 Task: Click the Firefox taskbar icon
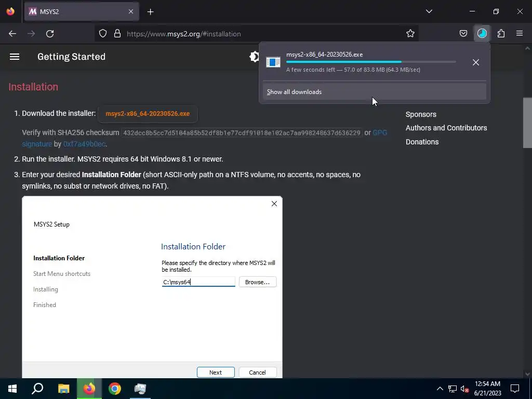point(89,389)
